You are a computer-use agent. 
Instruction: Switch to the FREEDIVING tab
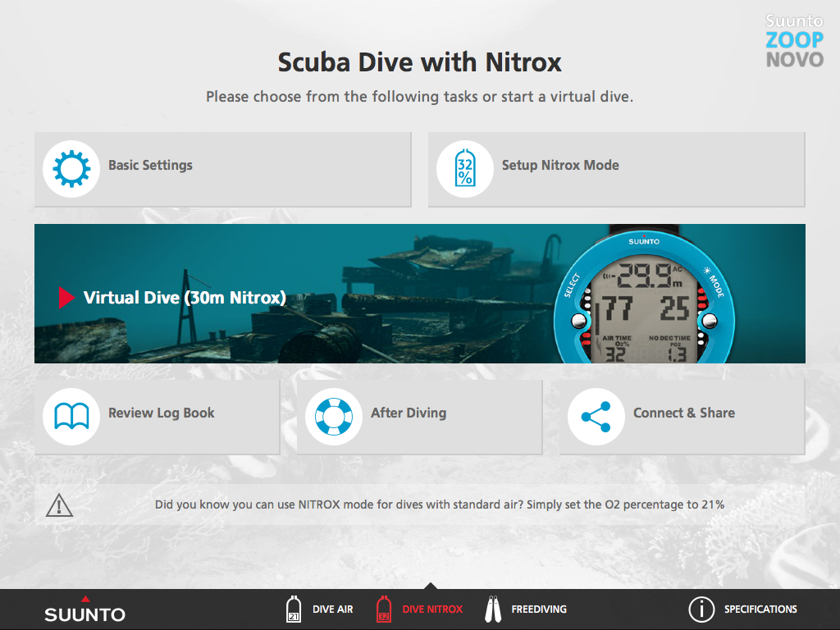[x=539, y=609]
